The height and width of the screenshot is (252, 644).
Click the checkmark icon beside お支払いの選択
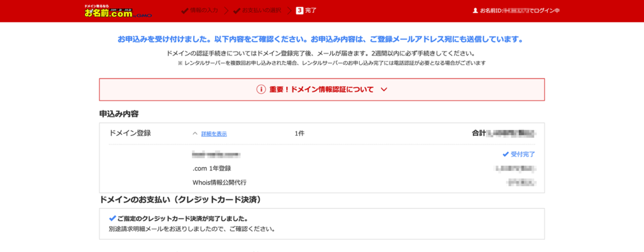point(236,11)
